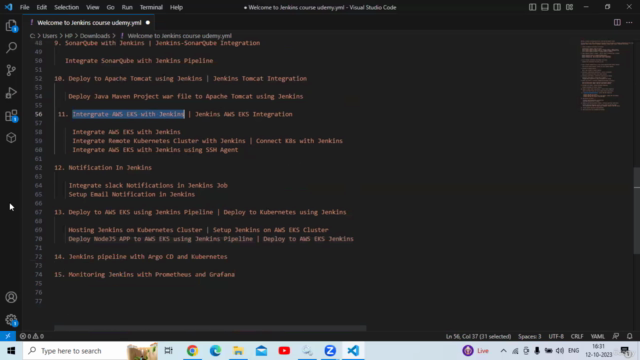This screenshot has height=360, width=640.
Task: Click line number 62 in the gutter
Action: tap(38, 168)
